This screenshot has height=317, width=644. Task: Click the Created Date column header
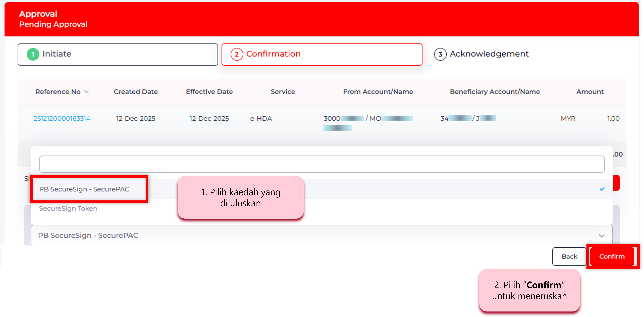136,92
